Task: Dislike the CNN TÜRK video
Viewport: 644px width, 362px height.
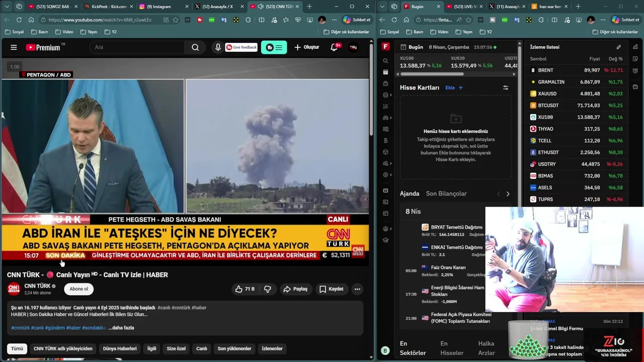Action: pyautogui.click(x=268, y=289)
